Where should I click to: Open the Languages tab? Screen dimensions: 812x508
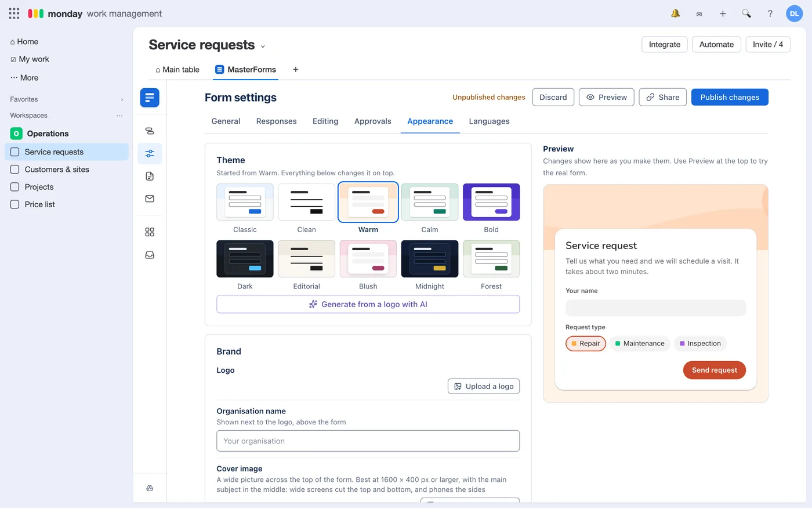[x=489, y=121]
